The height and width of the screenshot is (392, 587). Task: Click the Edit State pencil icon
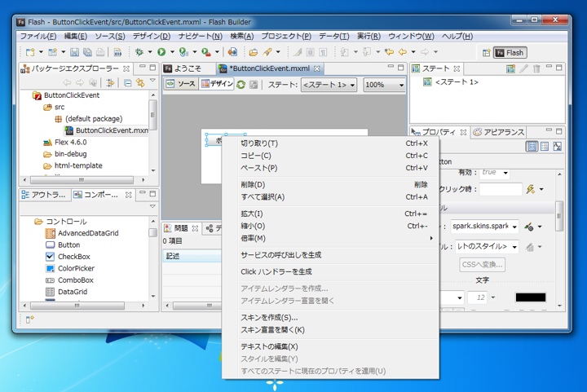[x=523, y=68]
